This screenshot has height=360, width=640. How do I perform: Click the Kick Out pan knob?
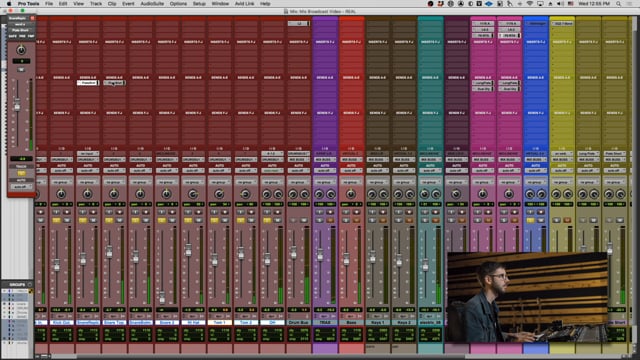(x=61, y=194)
